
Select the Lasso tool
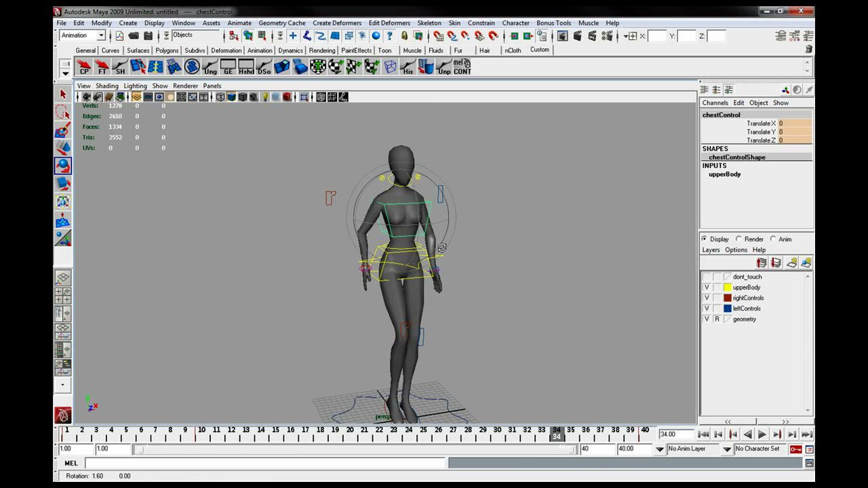coord(63,112)
